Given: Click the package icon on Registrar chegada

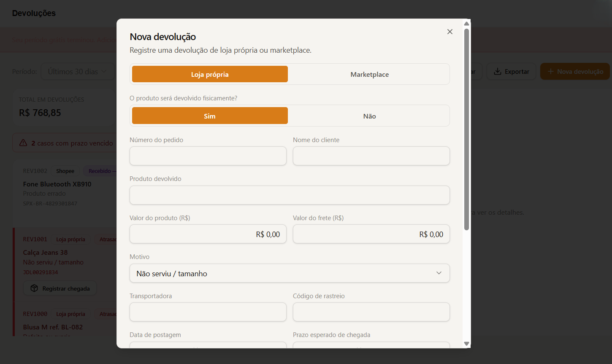Looking at the screenshot, I should pos(34,289).
